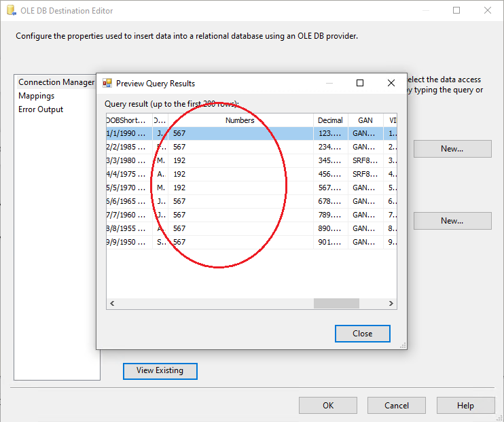Click the results grid's left scroll arrow

(111, 304)
